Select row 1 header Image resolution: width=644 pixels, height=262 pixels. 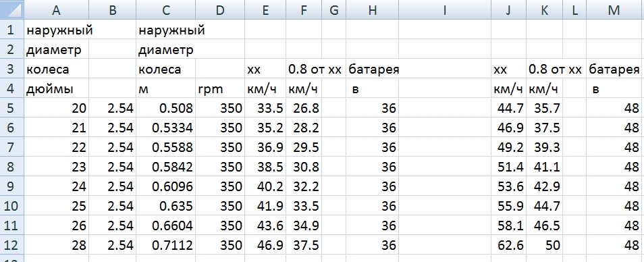point(11,30)
